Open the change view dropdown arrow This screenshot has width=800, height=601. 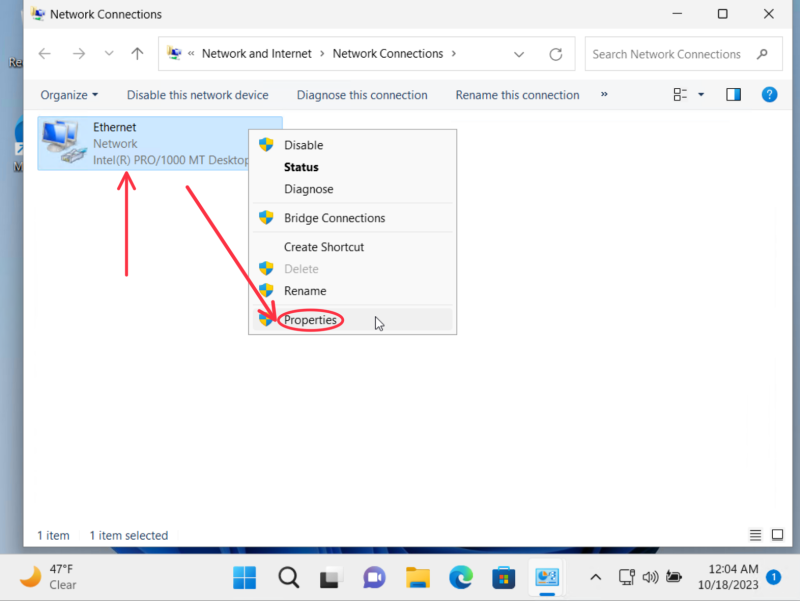tap(701, 95)
